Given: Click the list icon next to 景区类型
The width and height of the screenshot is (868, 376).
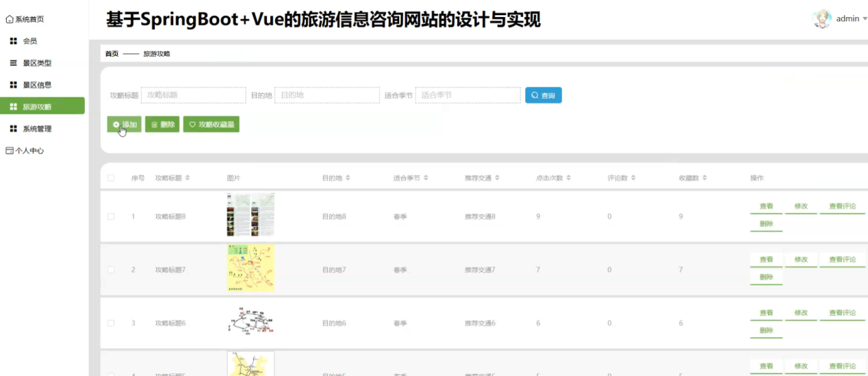Looking at the screenshot, I should (x=14, y=63).
